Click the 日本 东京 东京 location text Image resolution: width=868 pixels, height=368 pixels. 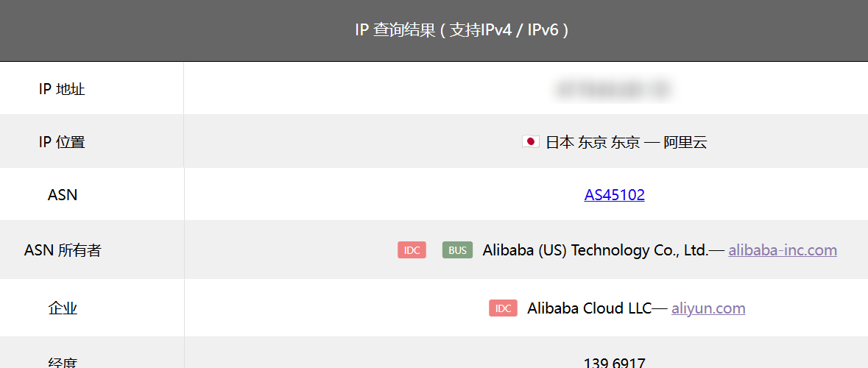(x=593, y=142)
